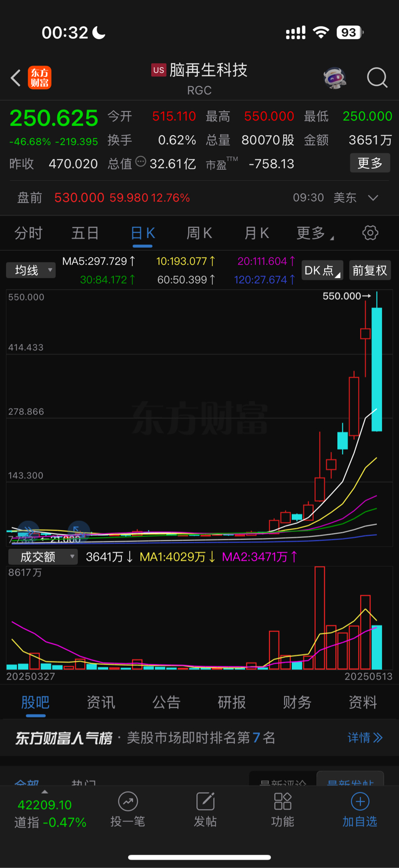The width and height of the screenshot is (399, 868).
Task: Tap the cellular signal icon
Action: point(296,33)
